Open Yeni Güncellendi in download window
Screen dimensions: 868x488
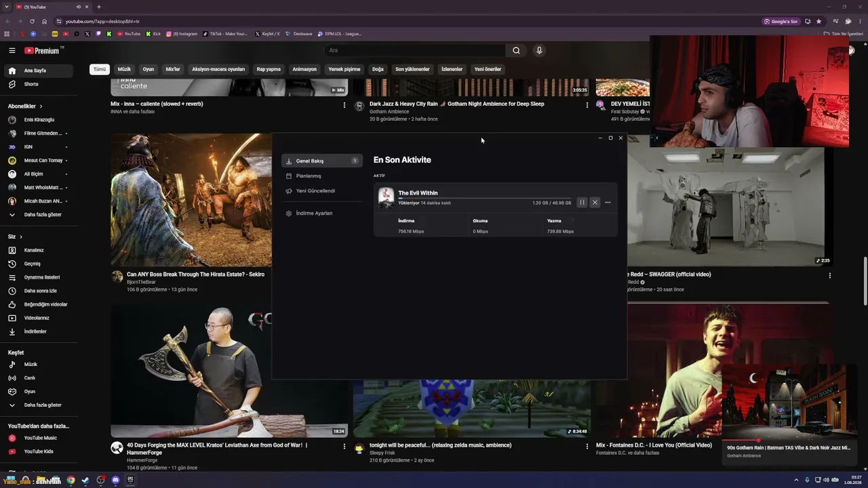coord(322,191)
